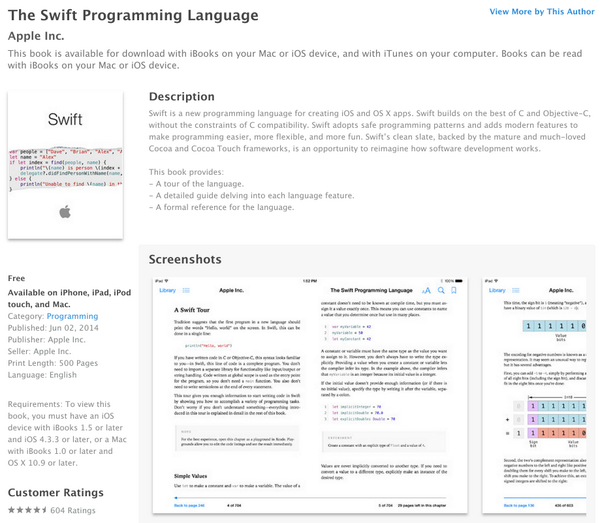The height and width of the screenshot is (523, 600).
Task: Click the Apple logo on the book cover
Action: (65, 212)
